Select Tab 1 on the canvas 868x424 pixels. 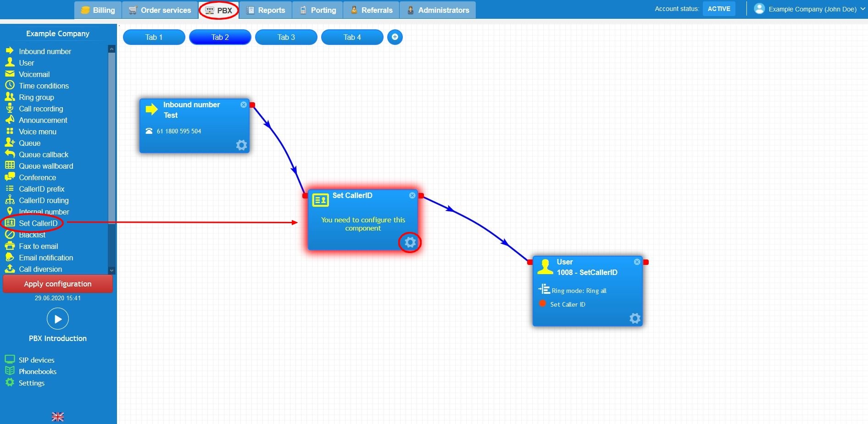(x=154, y=37)
